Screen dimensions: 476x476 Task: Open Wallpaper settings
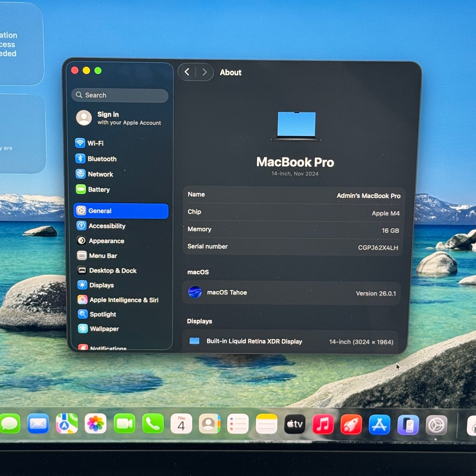(x=104, y=329)
